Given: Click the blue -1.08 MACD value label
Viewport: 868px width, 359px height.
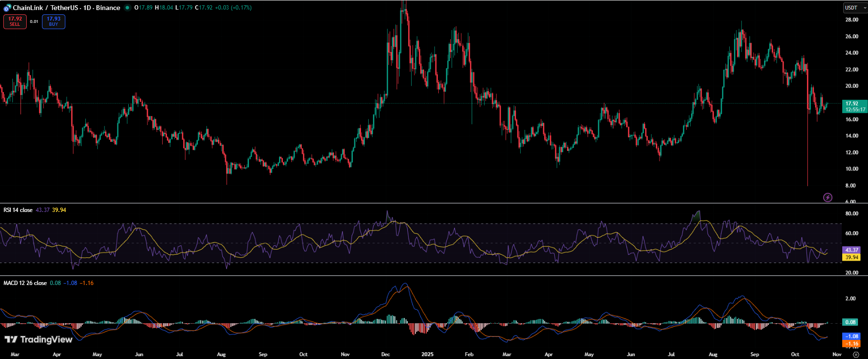Looking at the screenshot, I should pyautogui.click(x=851, y=337).
